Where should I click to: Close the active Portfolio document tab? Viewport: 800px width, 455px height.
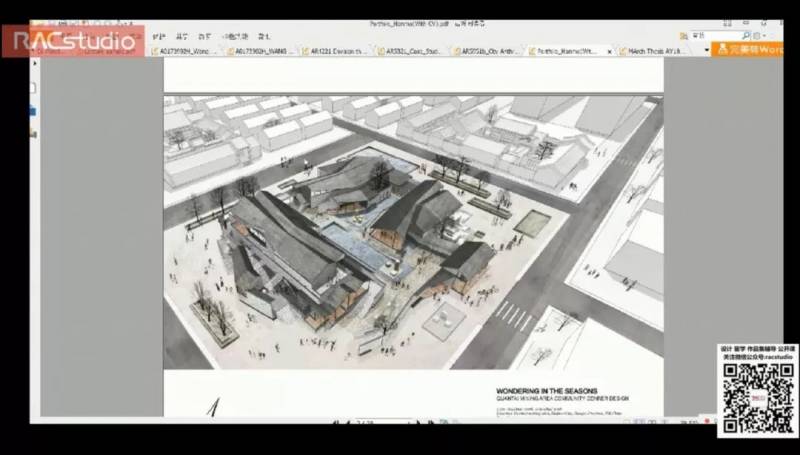point(607,49)
